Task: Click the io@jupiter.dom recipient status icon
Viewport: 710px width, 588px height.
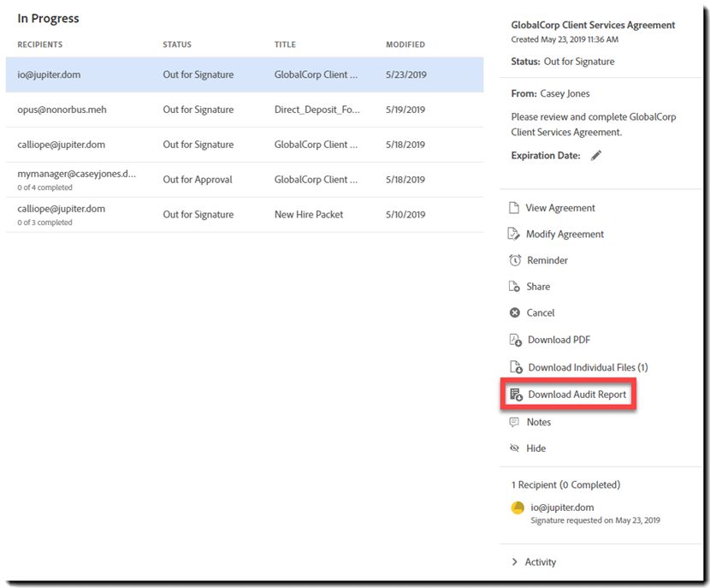Action: tap(518, 508)
